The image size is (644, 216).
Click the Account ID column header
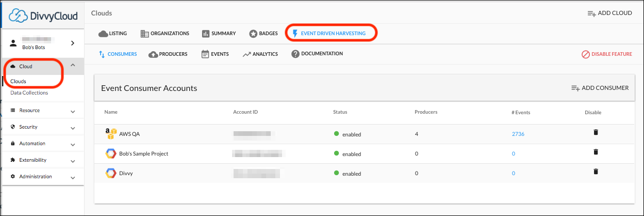click(245, 112)
